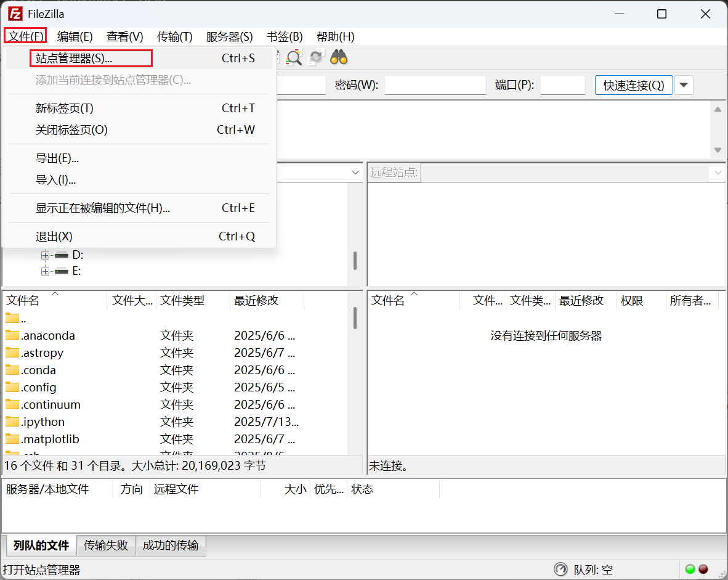Viewport: 728px width, 580px height.
Task: Open the 文件(F) menu
Action: (25, 36)
